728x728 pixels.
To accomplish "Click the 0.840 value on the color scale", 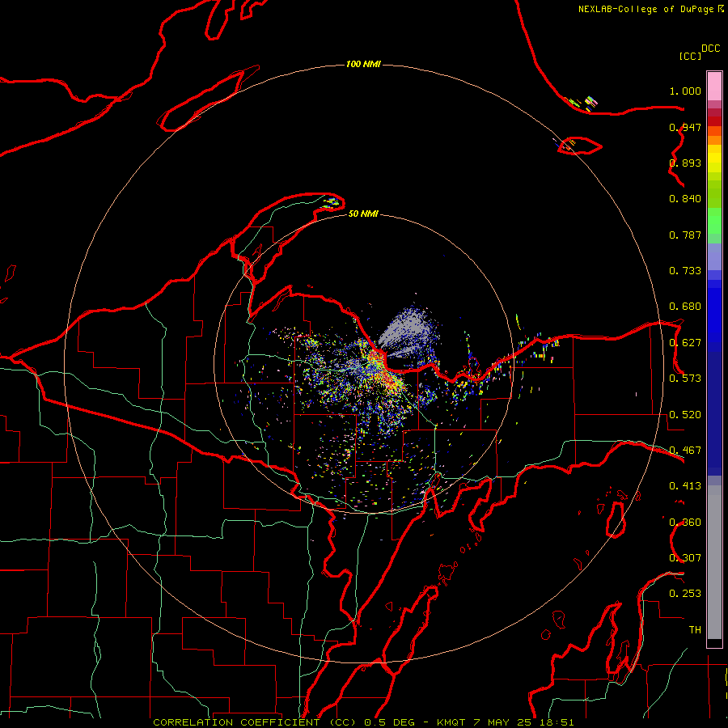I will point(685,199).
